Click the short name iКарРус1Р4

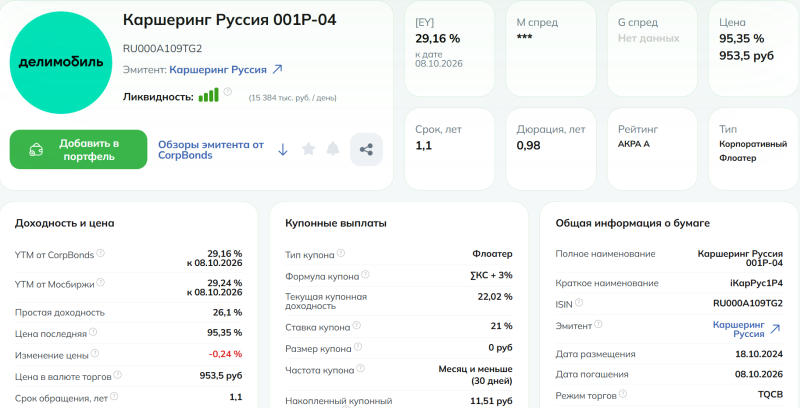(x=757, y=283)
